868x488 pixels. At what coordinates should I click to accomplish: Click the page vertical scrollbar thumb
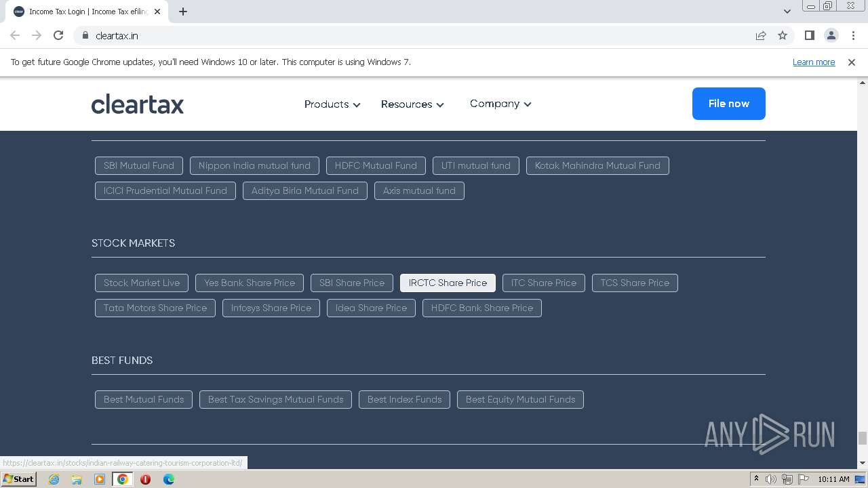click(x=862, y=438)
